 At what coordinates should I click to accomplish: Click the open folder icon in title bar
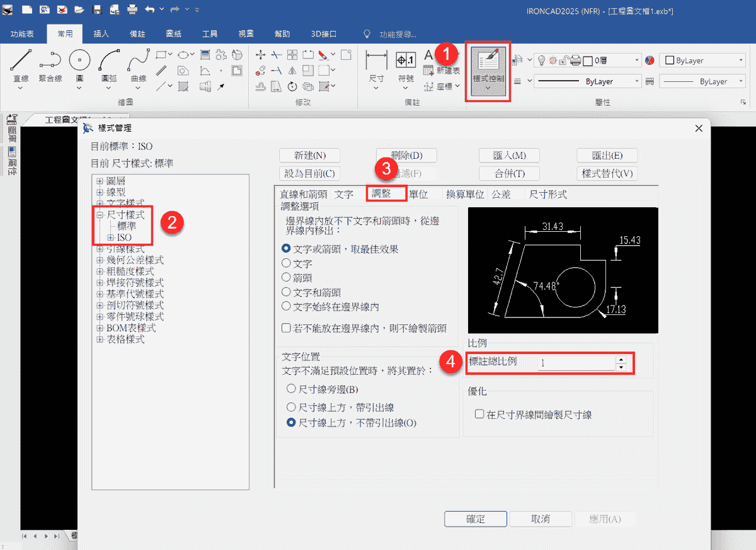coord(79,9)
